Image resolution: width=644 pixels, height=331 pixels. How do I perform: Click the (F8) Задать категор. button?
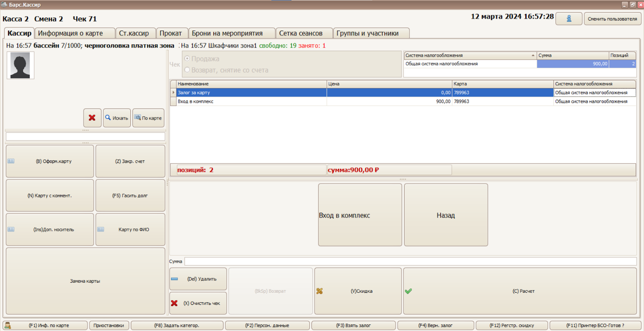point(177,325)
